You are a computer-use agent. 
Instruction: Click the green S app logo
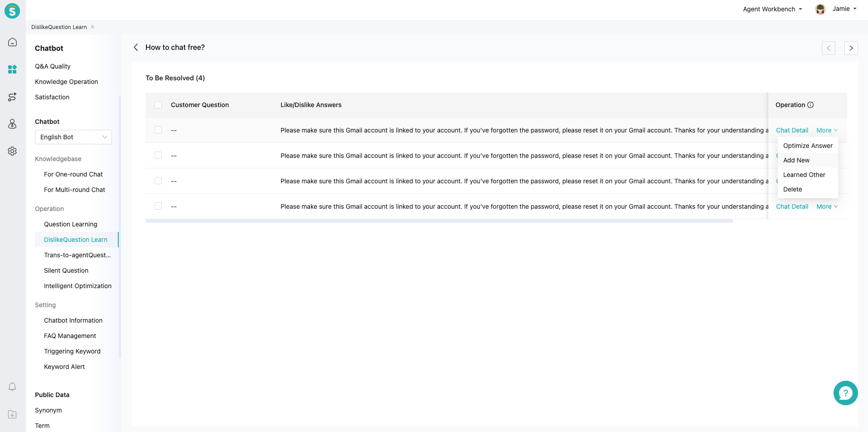pyautogui.click(x=12, y=10)
